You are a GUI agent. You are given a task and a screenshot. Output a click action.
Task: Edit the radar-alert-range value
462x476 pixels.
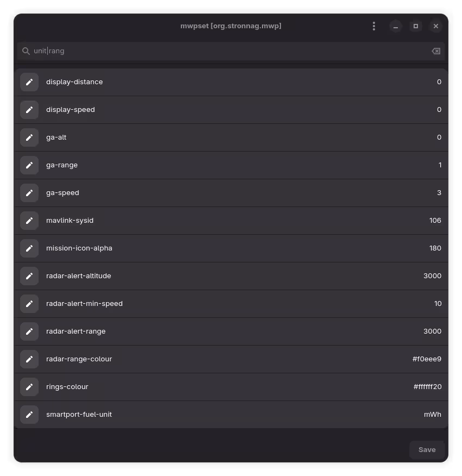(29, 331)
